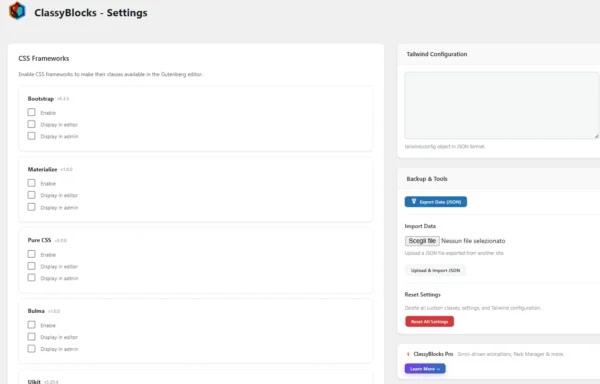600x384 pixels.
Task: Click the Tailwind Configuration panel header
Action: [437, 54]
